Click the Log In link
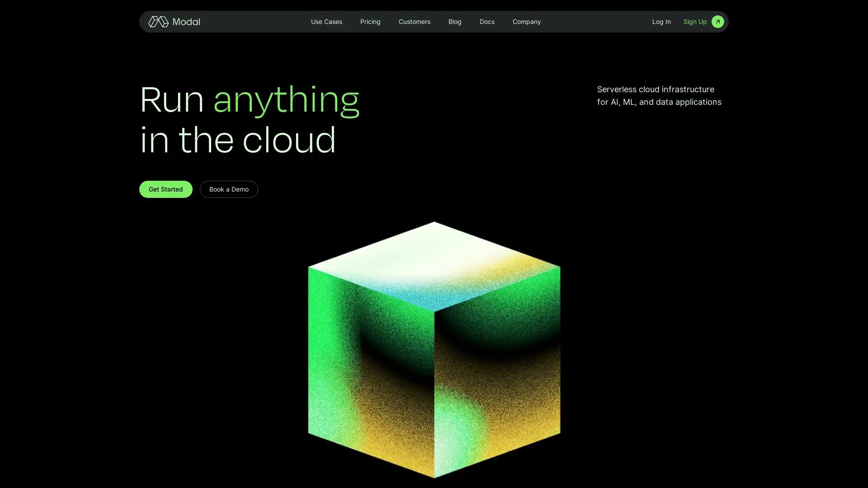868x488 pixels. pos(661,21)
